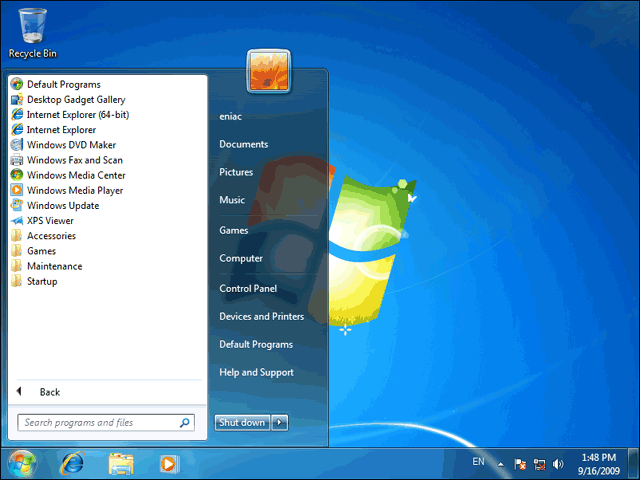Image resolution: width=640 pixels, height=480 pixels.
Task: Select the Recycle Bin desktop icon
Action: [x=33, y=33]
